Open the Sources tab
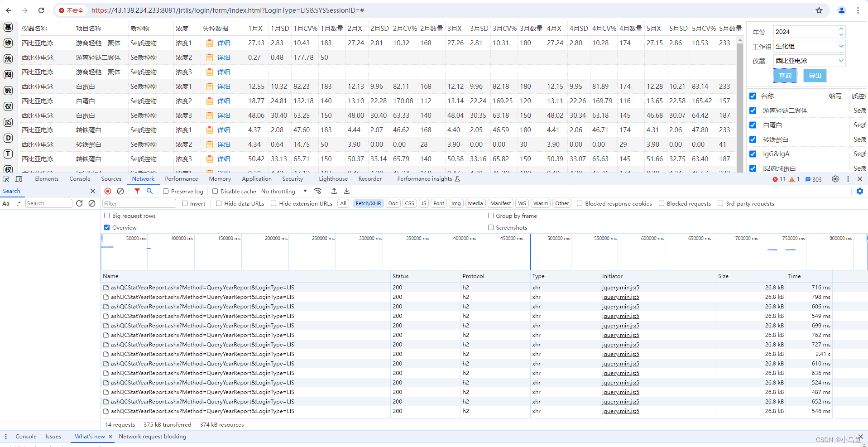 pos(111,179)
